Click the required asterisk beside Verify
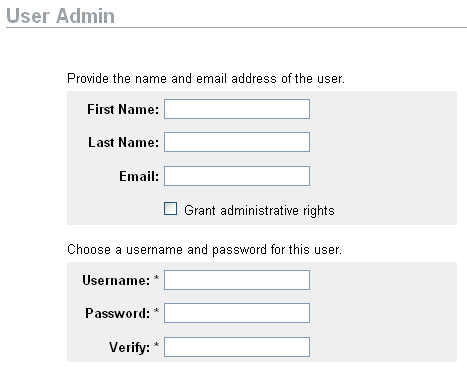The image size is (467, 371). (156, 345)
